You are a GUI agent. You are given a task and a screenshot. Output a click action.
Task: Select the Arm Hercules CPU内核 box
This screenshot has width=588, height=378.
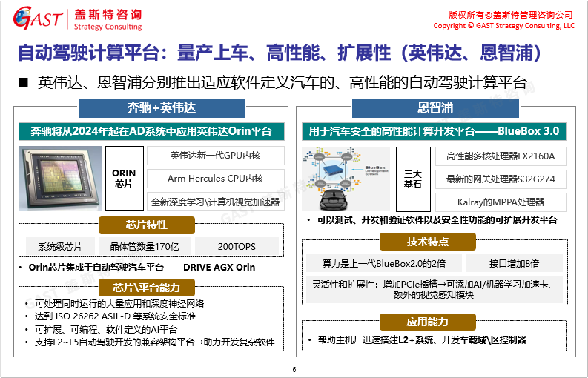[216, 179]
